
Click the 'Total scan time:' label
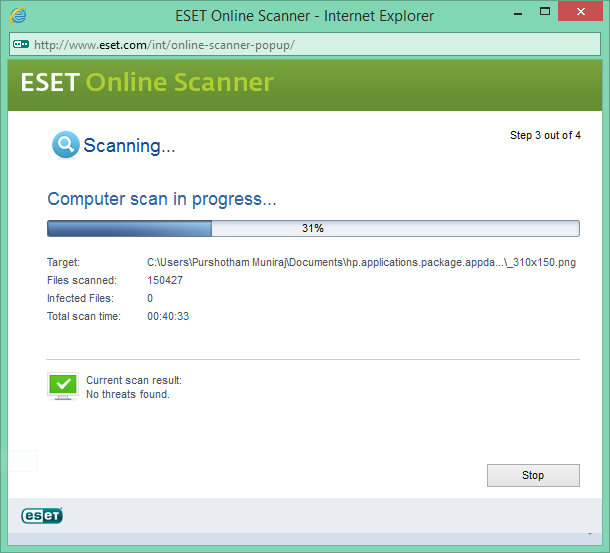click(x=84, y=316)
